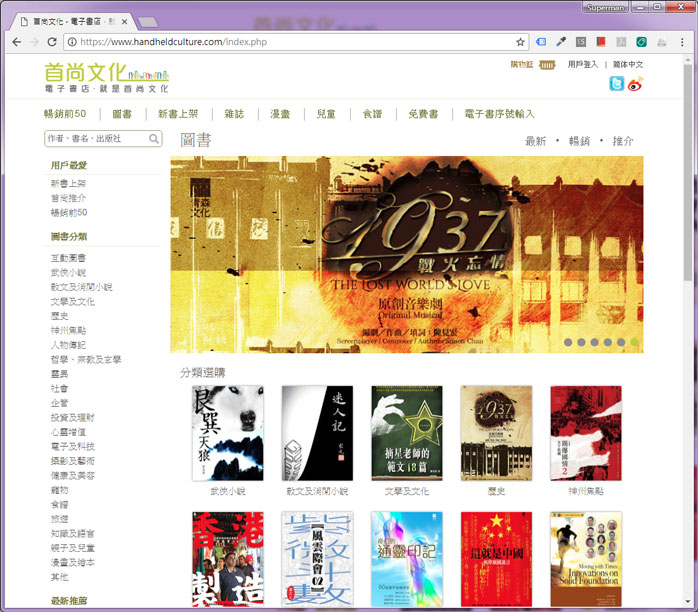Open the 摘星老師的範文18篇 cover
The width and height of the screenshot is (698, 612).
pos(407,433)
